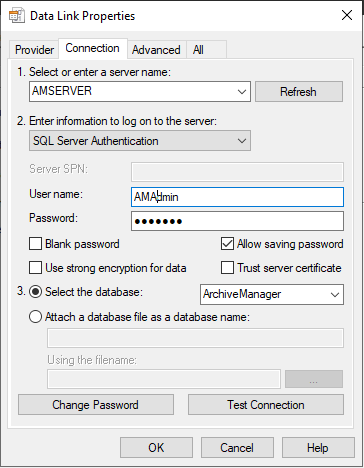The width and height of the screenshot is (364, 468).
Task: Click Test Connection button
Action: 266,405
